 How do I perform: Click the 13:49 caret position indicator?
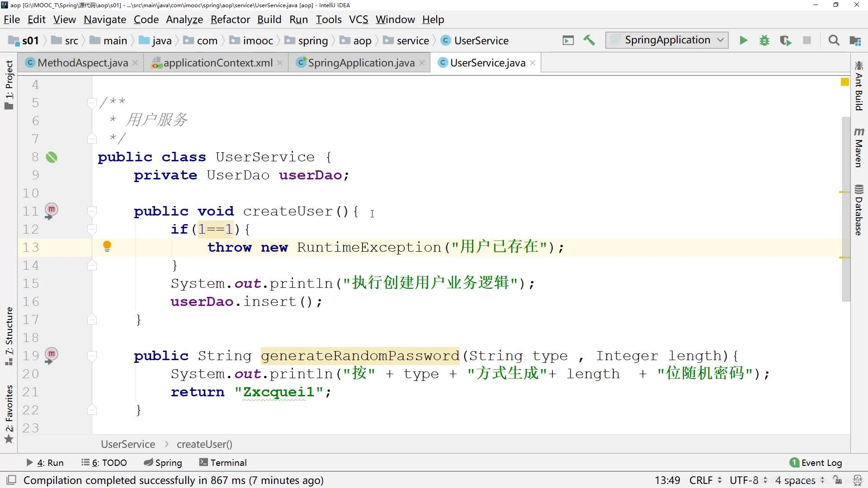667,480
